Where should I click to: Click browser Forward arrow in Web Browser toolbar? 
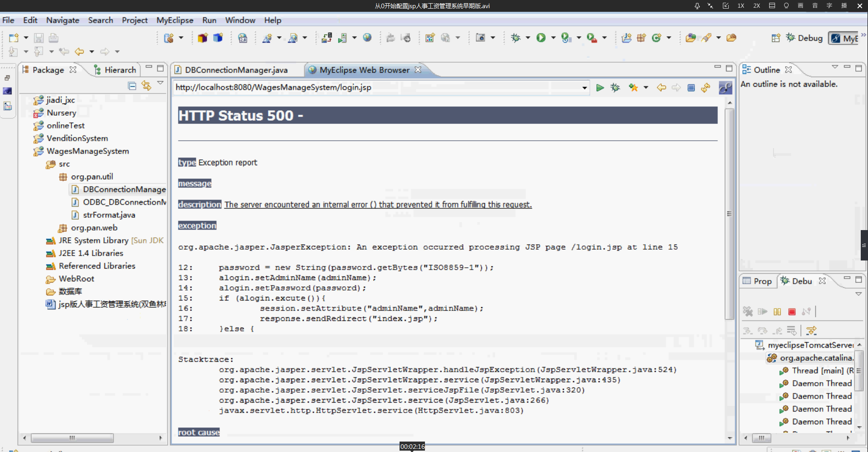676,88
